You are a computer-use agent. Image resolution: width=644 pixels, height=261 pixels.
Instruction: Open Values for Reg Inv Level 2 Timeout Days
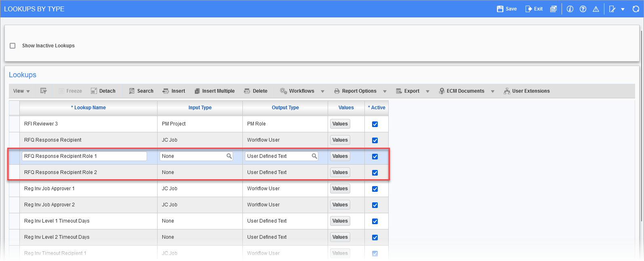coord(340,237)
